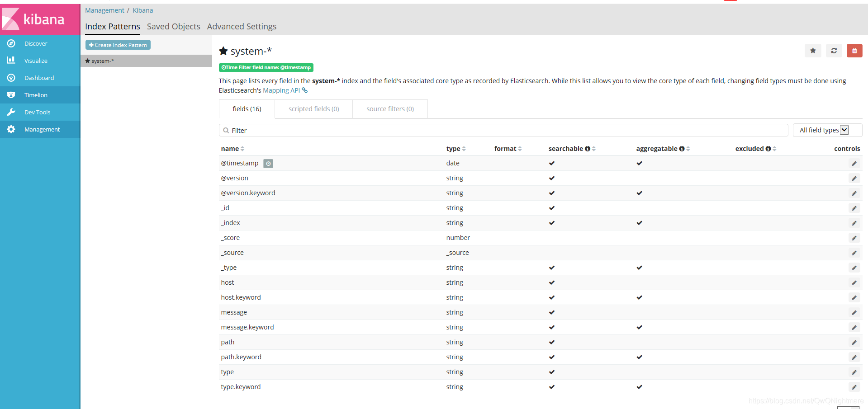Viewport: 868px width, 409px height.
Task: Edit the type field
Action: coord(854,372)
